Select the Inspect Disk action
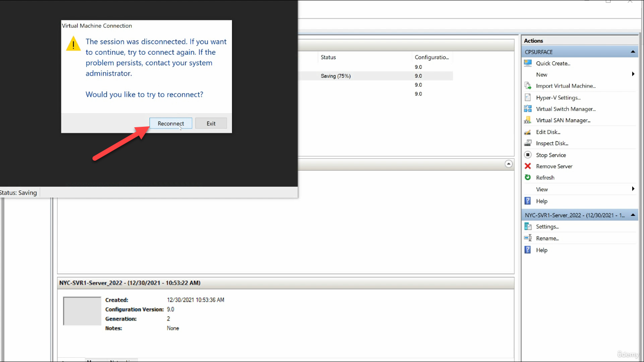Image resolution: width=644 pixels, height=362 pixels. [x=552, y=143]
